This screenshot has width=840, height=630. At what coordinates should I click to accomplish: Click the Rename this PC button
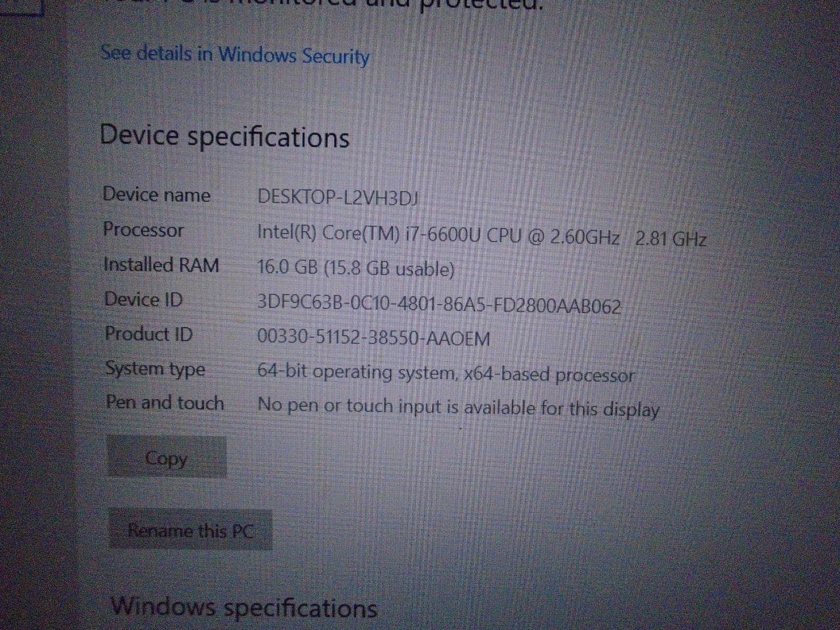[190, 530]
